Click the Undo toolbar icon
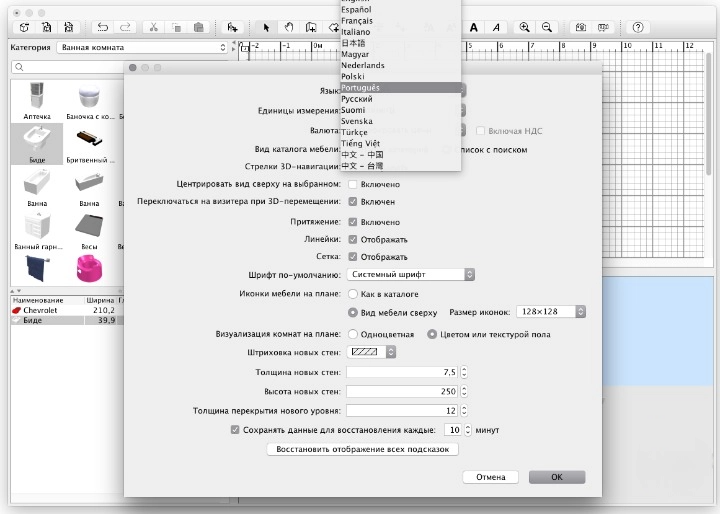Viewport: 720px width, 514px height. click(x=103, y=27)
